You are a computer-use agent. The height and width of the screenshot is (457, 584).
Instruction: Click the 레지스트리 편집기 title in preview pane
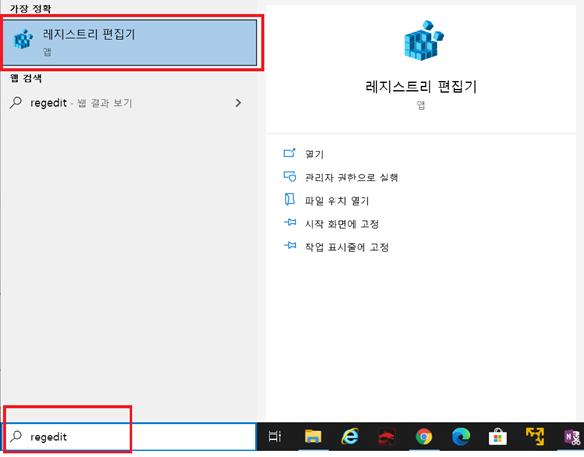point(421,87)
